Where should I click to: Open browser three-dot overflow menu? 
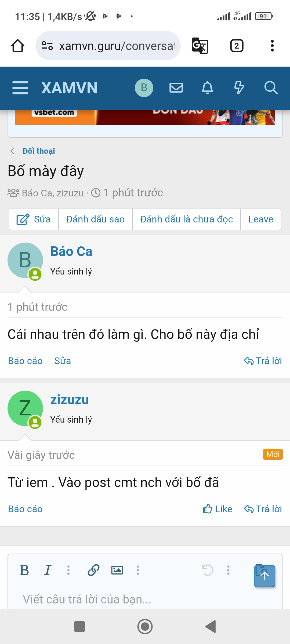coord(272,46)
